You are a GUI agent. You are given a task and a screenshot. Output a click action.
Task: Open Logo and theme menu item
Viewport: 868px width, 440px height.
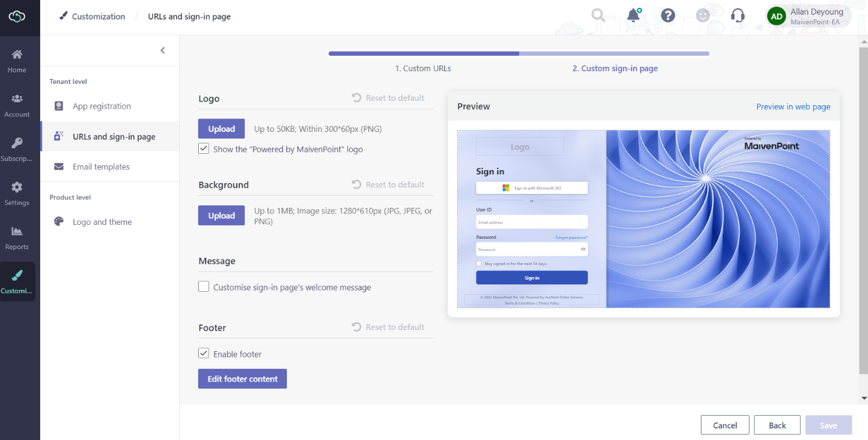coord(110,222)
